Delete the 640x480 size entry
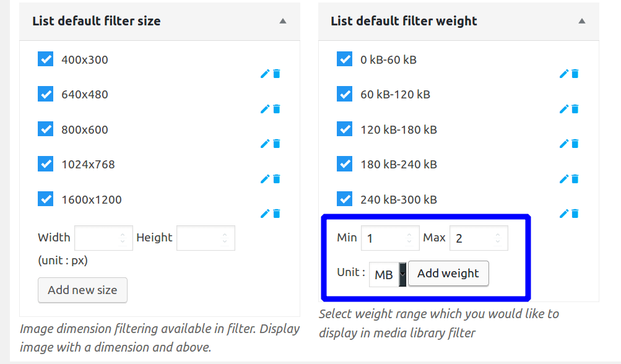621x364 pixels. [x=276, y=108]
